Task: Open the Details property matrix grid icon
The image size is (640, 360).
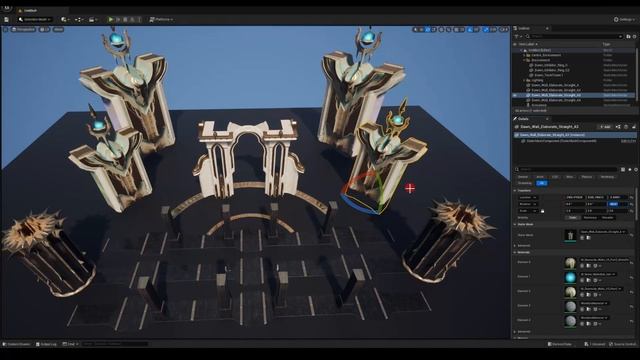Action: tap(623, 169)
